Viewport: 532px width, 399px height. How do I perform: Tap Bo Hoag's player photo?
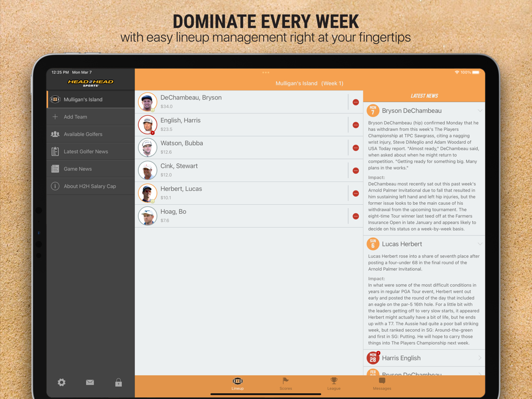[147, 216]
